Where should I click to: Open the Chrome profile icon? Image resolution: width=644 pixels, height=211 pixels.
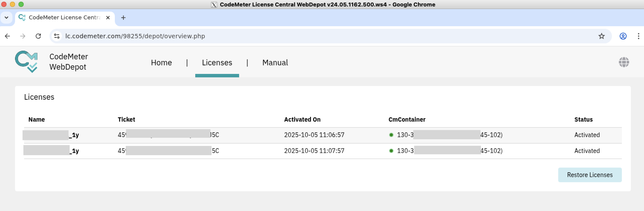623,36
